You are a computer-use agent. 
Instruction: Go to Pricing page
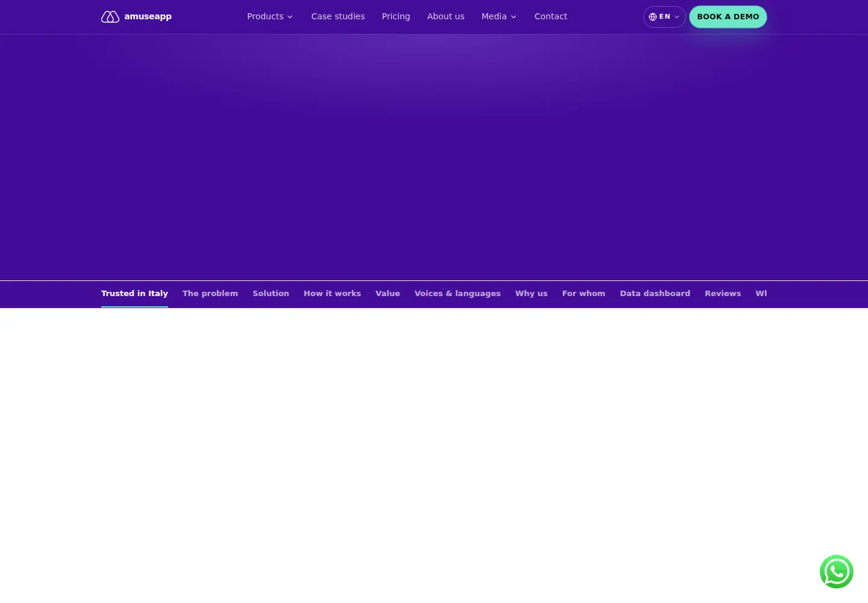[x=396, y=16]
